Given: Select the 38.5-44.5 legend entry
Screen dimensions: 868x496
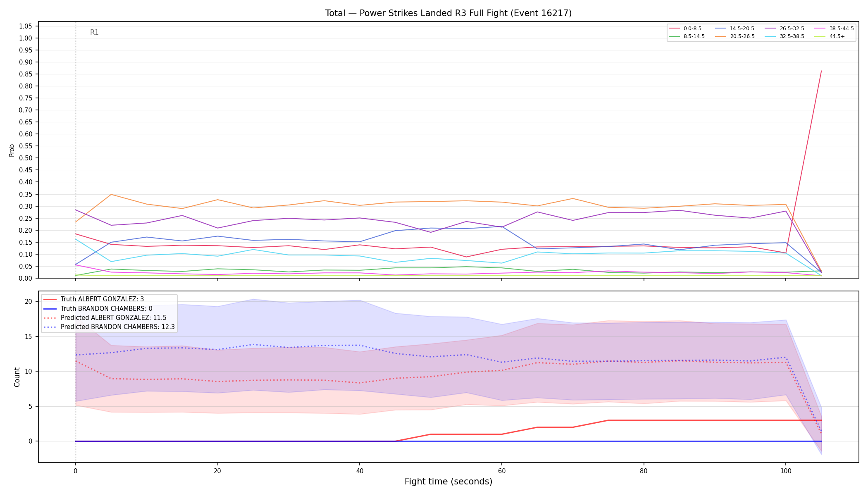Looking at the screenshot, I should pyautogui.click(x=834, y=29).
